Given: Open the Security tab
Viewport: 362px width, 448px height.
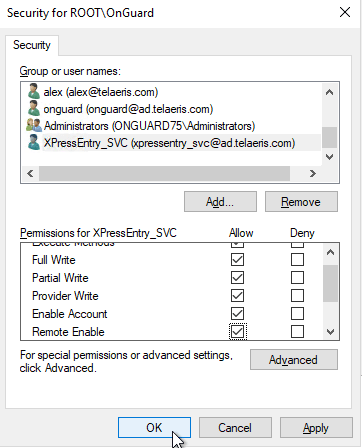Looking at the screenshot, I should 32,45.
